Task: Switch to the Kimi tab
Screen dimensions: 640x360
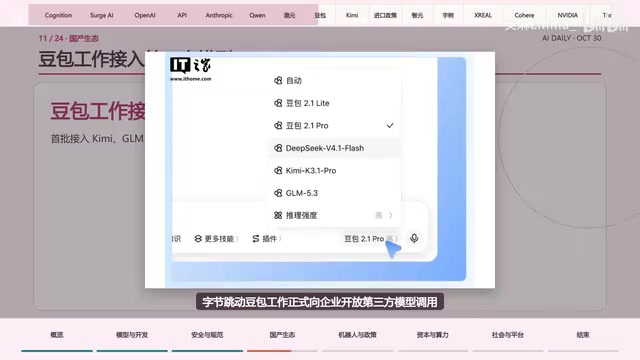Action: tap(352, 15)
